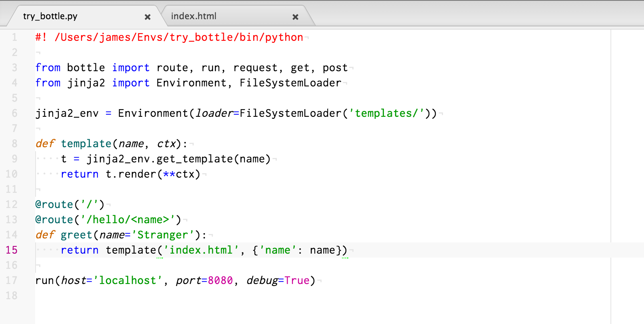Click 'request' in the line 3 import
Screen dimensions: 644x324
pyautogui.click(x=255, y=68)
